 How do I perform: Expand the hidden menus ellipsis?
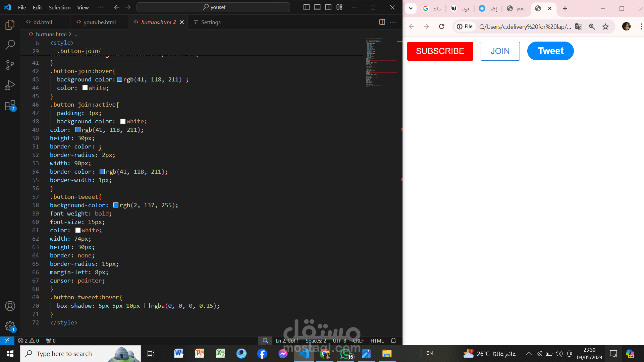(100, 7)
